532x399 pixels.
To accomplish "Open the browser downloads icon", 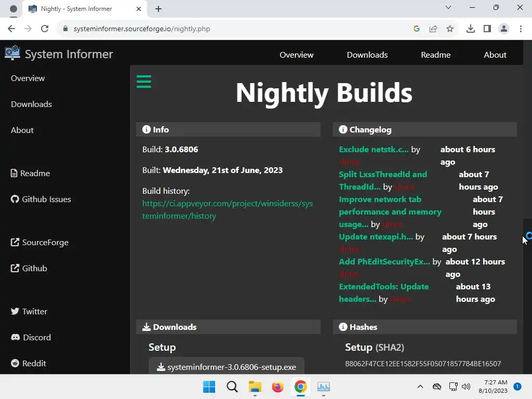I will tap(471, 29).
